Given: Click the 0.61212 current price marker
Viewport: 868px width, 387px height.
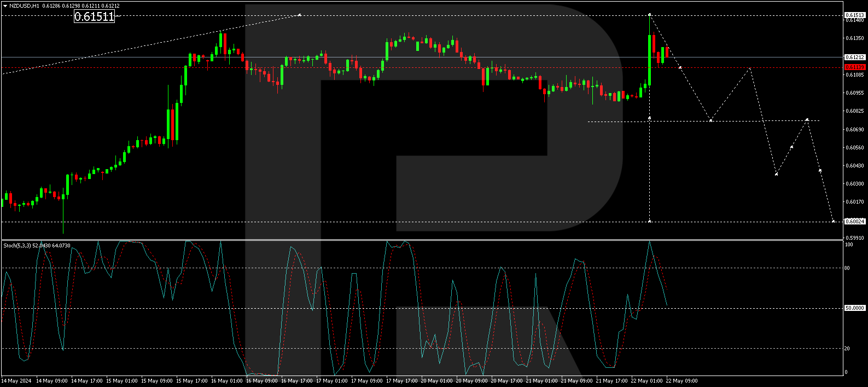Looking at the screenshot, I should coord(855,57).
